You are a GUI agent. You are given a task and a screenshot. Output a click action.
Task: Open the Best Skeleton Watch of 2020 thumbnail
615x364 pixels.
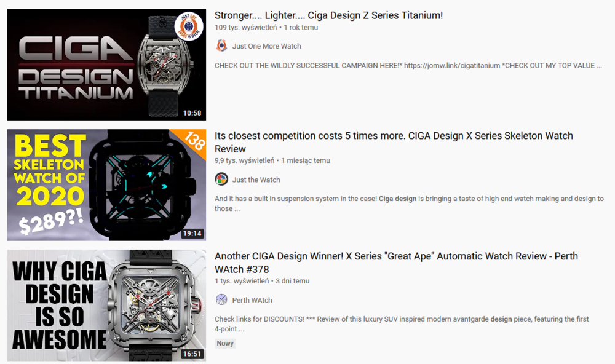click(106, 185)
